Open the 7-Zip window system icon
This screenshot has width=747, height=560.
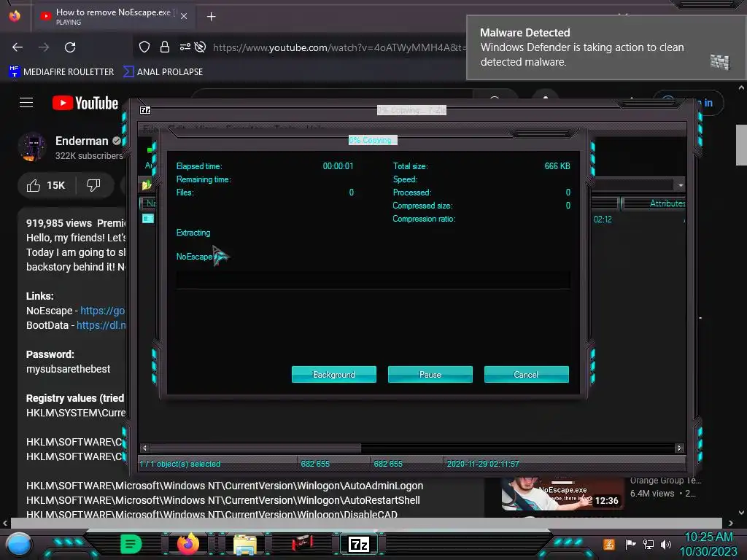click(x=145, y=110)
